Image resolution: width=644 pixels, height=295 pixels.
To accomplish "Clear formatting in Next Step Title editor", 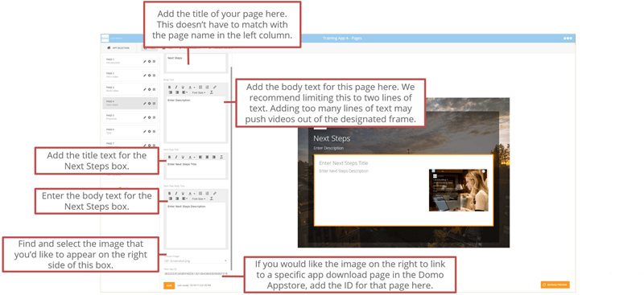I will [221, 157].
